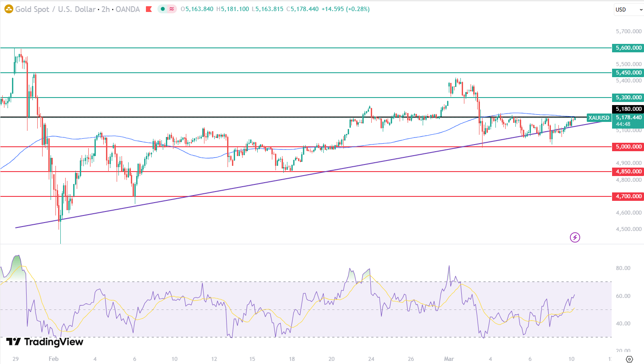The width and height of the screenshot is (644, 364).
Task: Select the XAUUSD symbol label
Action: coord(598,117)
